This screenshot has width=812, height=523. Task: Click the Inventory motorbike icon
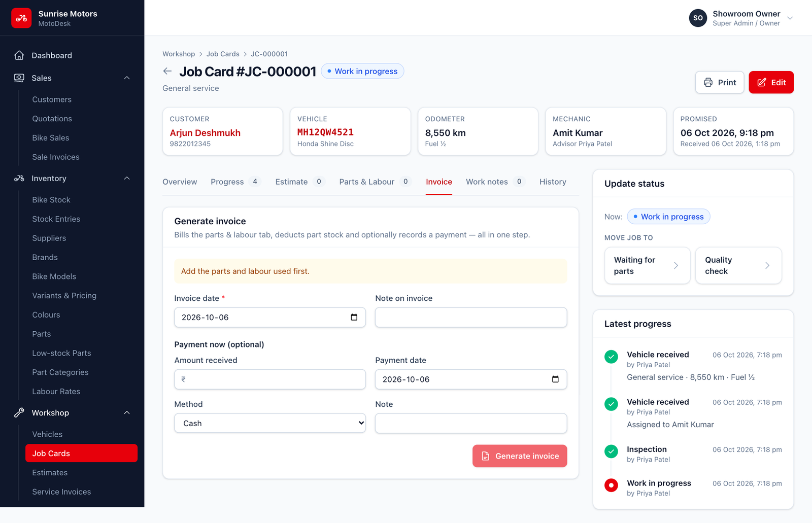(x=19, y=178)
